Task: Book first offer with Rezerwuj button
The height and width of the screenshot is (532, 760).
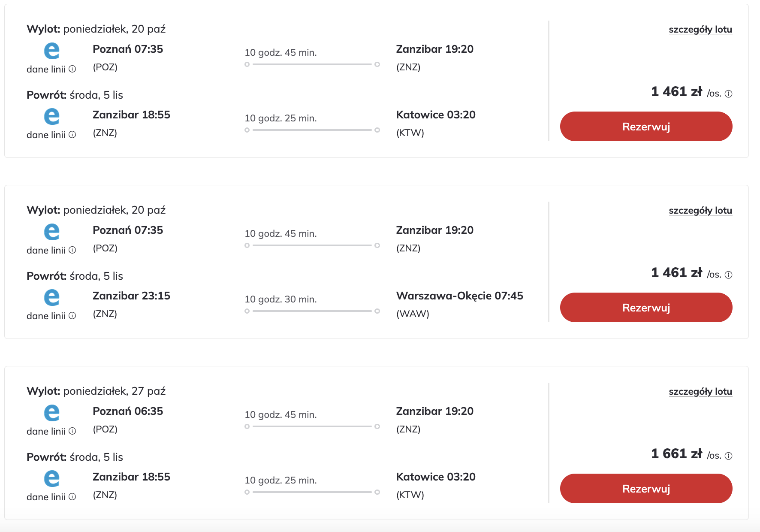Action: (x=646, y=127)
